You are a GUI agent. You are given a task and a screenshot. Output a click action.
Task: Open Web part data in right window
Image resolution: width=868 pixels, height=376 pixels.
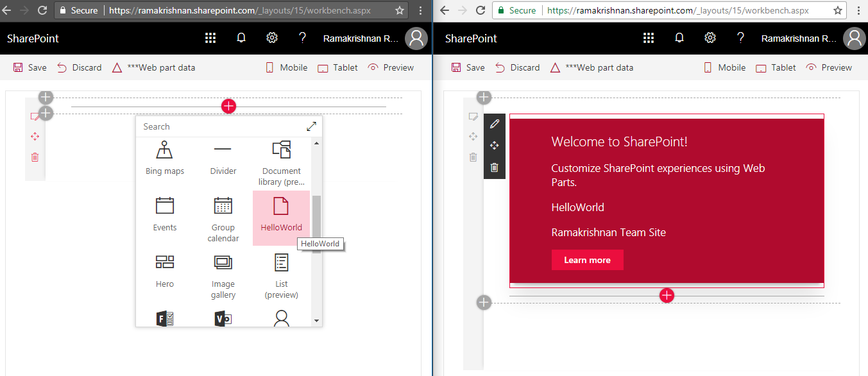click(x=592, y=67)
